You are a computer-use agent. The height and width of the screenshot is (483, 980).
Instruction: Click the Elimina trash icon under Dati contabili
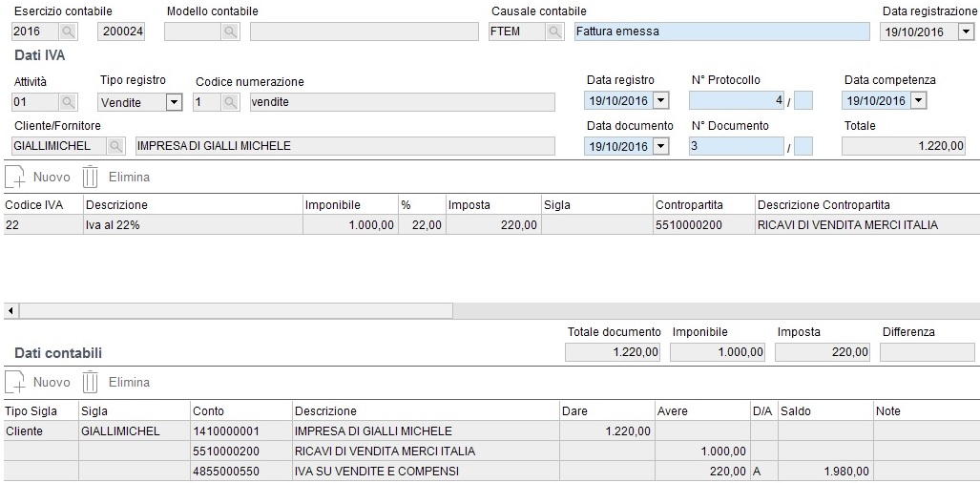point(91,383)
